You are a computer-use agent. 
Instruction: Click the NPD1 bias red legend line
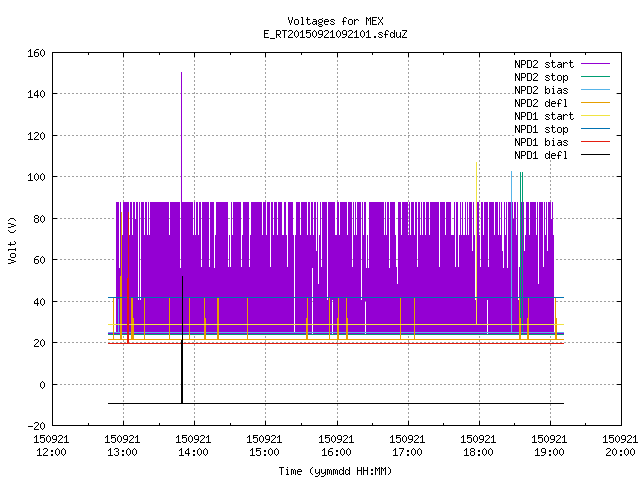tap(596, 142)
